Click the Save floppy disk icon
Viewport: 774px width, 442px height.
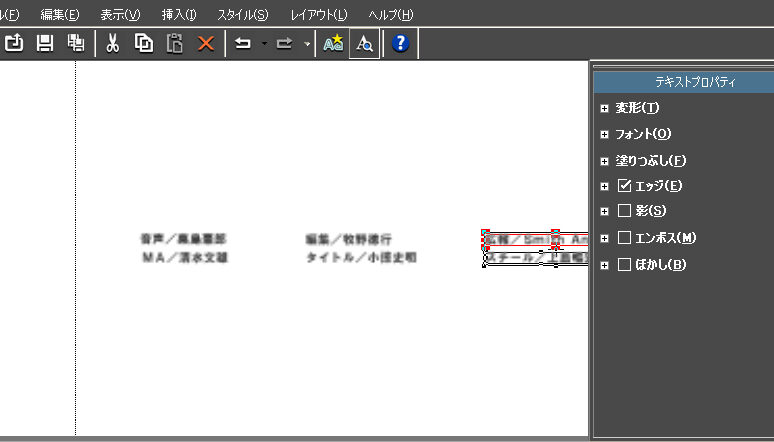(45, 44)
